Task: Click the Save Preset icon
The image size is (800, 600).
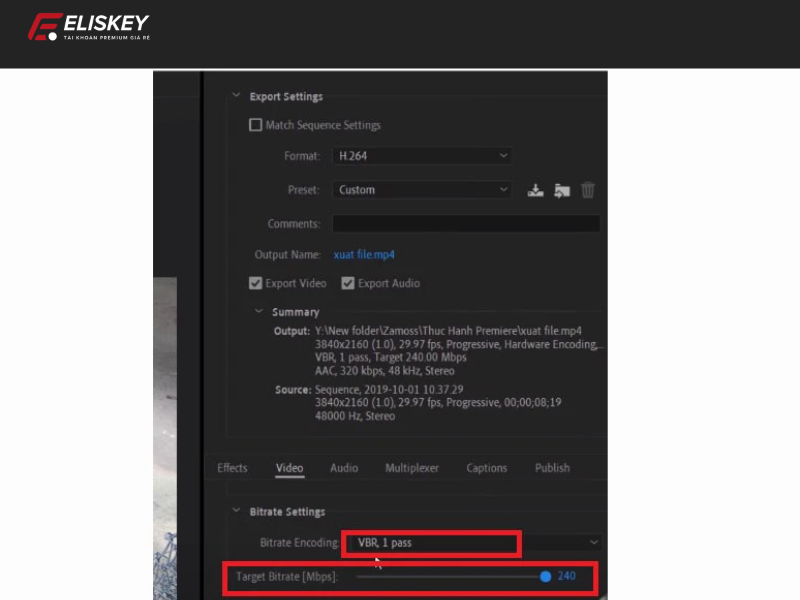Action: 535,189
